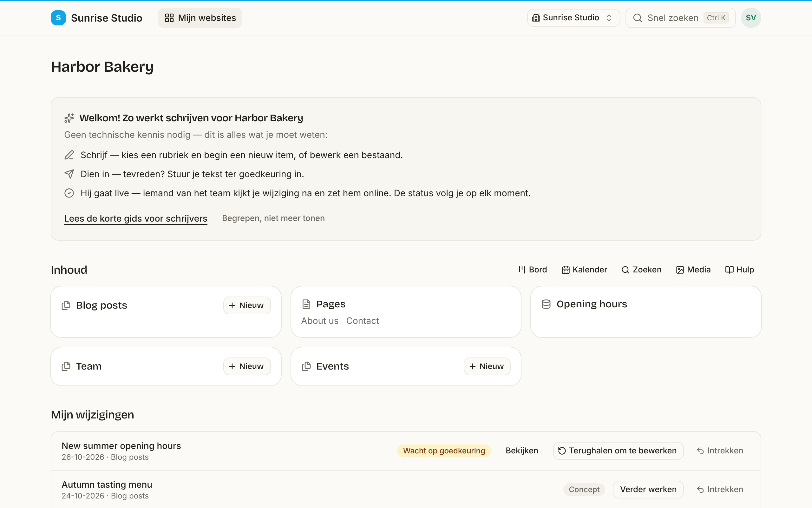Add a new Team item
This screenshot has height=508, width=812.
pyautogui.click(x=247, y=366)
